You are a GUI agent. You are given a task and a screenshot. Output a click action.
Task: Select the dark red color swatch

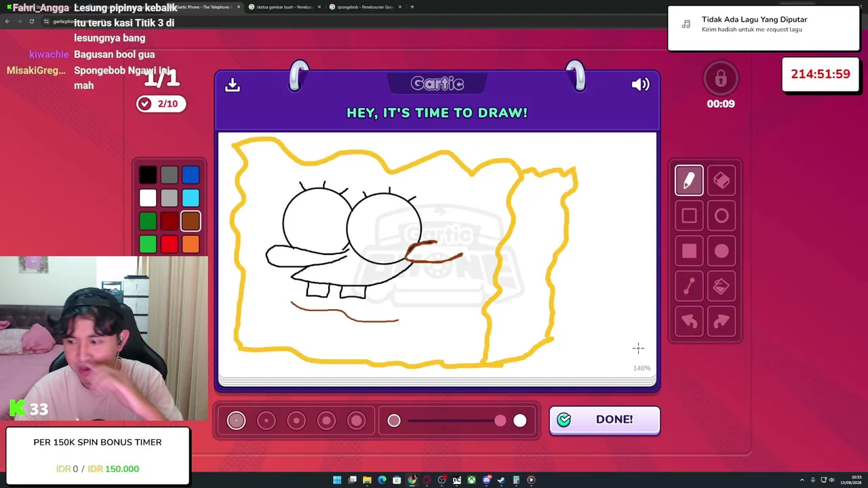(170, 221)
